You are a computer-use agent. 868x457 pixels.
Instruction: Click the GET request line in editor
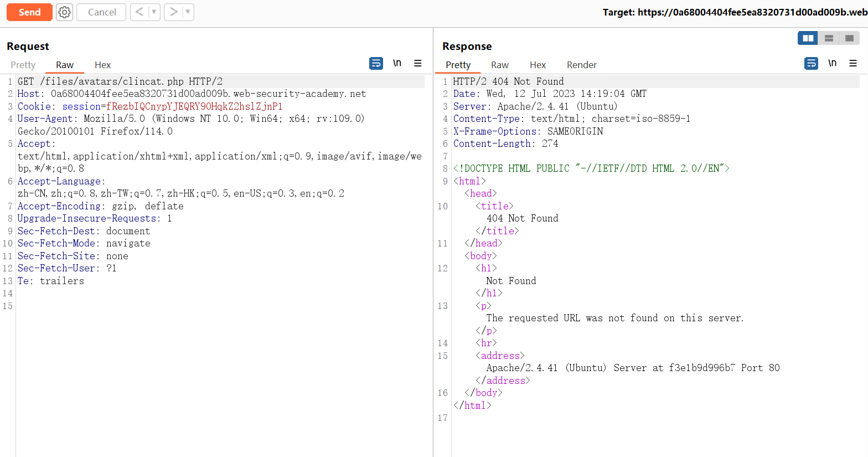(x=120, y=81)
